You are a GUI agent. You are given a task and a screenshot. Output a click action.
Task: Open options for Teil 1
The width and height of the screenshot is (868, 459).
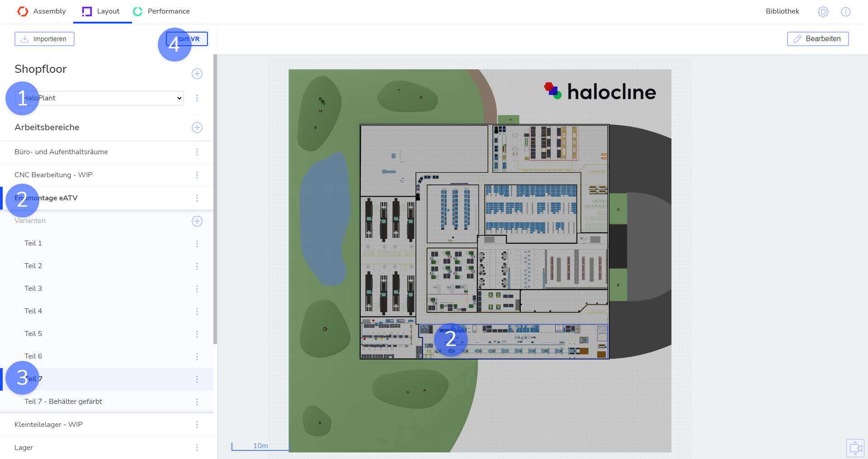point(197,244)
